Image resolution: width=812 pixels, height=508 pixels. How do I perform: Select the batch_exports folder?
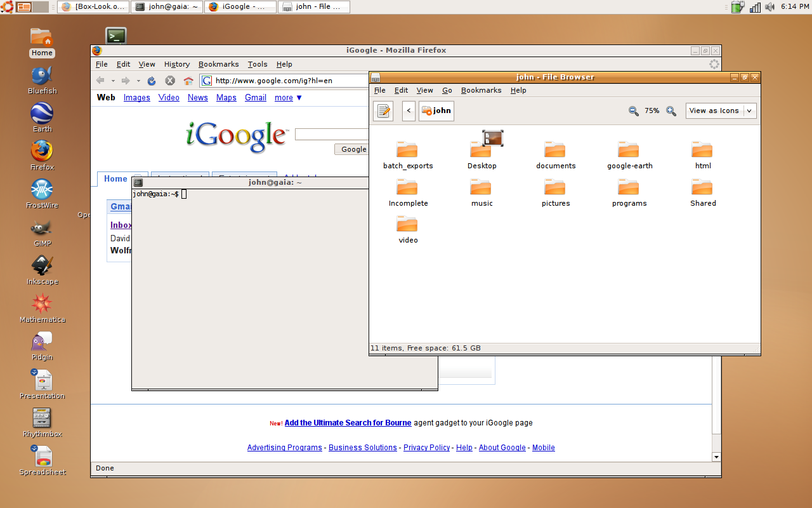[x=408, y=156]
